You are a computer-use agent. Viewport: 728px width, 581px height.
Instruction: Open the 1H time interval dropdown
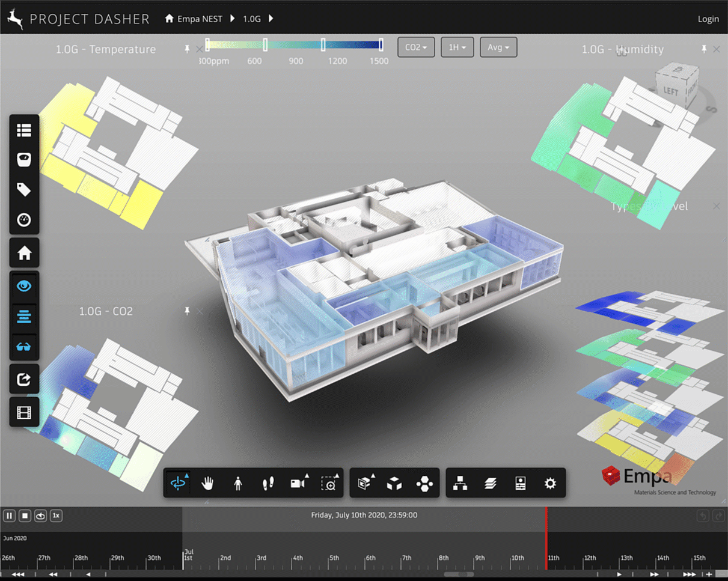[457, 47]
